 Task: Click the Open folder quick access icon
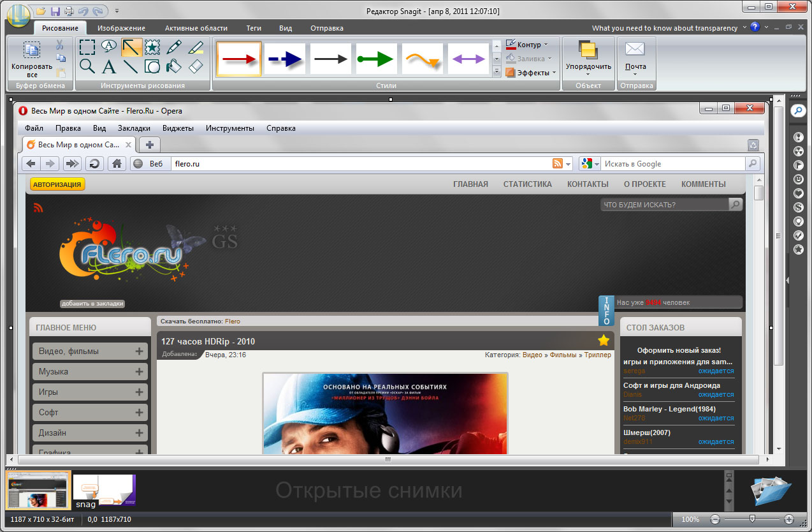coord(40,11)
